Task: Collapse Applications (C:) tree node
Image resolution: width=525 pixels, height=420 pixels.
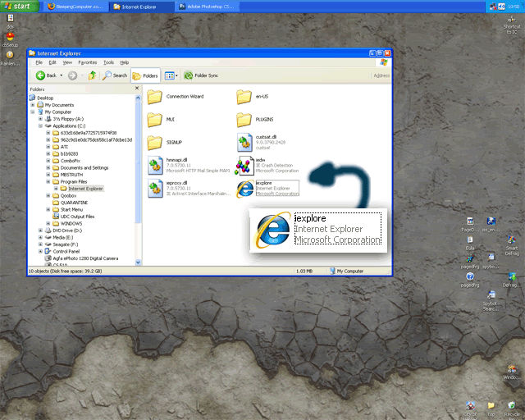Action: [x=40, y=126]
